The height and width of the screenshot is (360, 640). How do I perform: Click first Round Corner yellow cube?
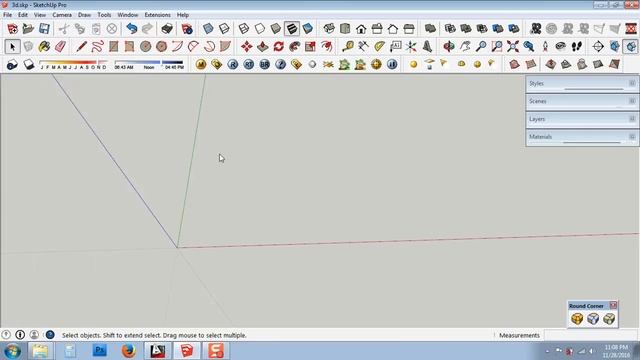[x=577, y=319]
